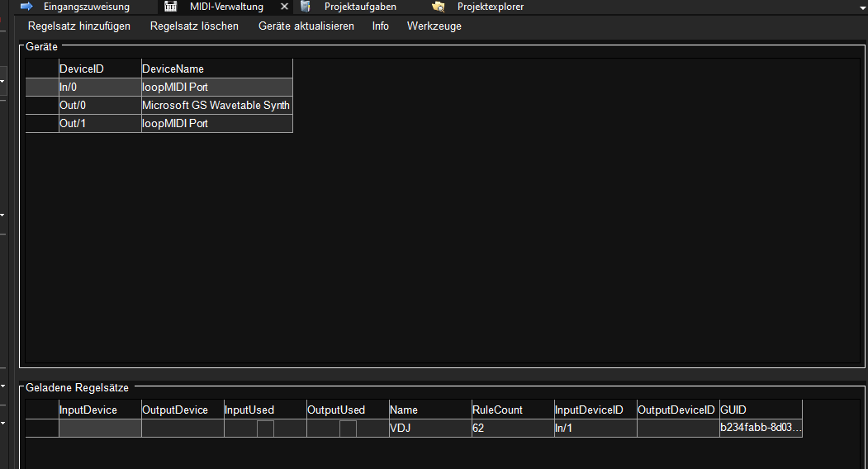Click Regelsatz löschen
Screen dimensions: 868x469
[194, 26]
